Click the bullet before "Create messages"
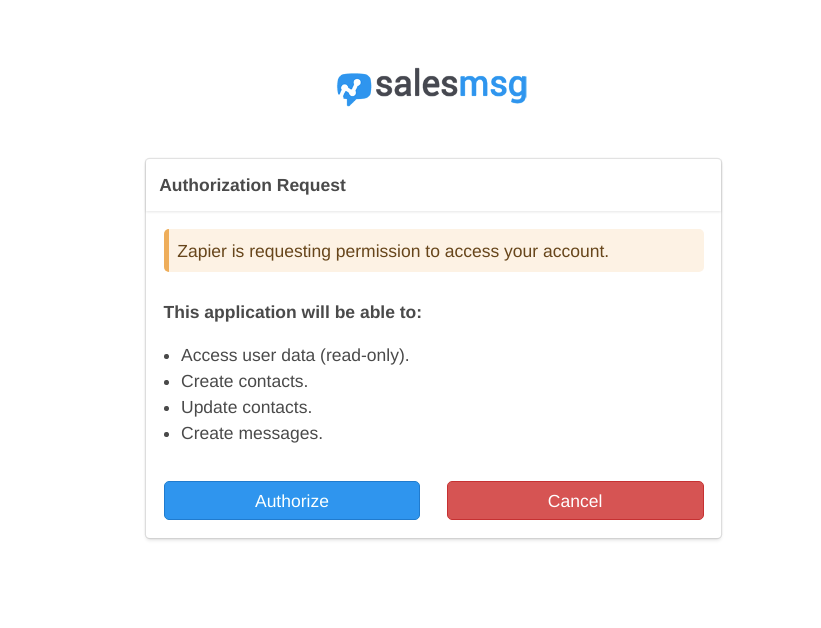The height and width of the screenshot is (628, 821). (167, 434)
